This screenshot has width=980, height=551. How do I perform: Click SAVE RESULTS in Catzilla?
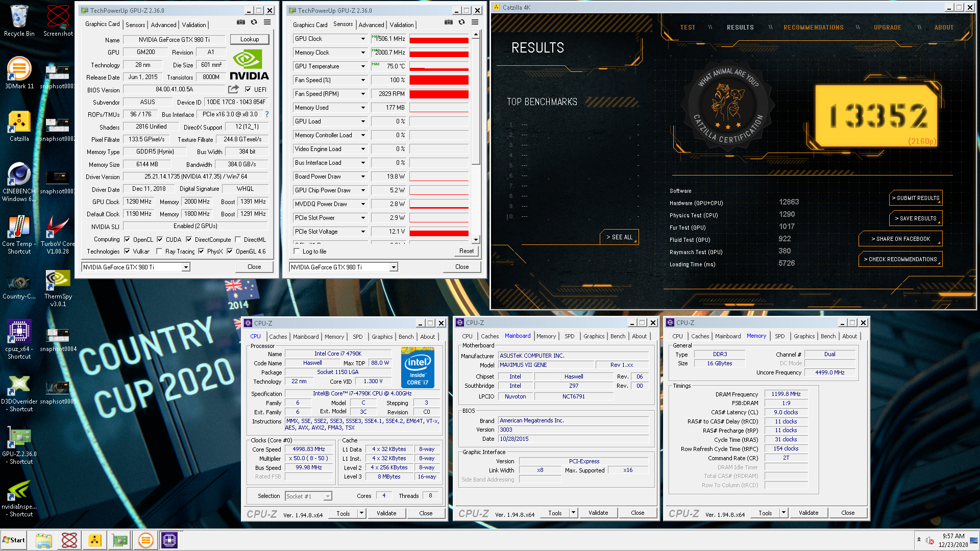(916, 218)
